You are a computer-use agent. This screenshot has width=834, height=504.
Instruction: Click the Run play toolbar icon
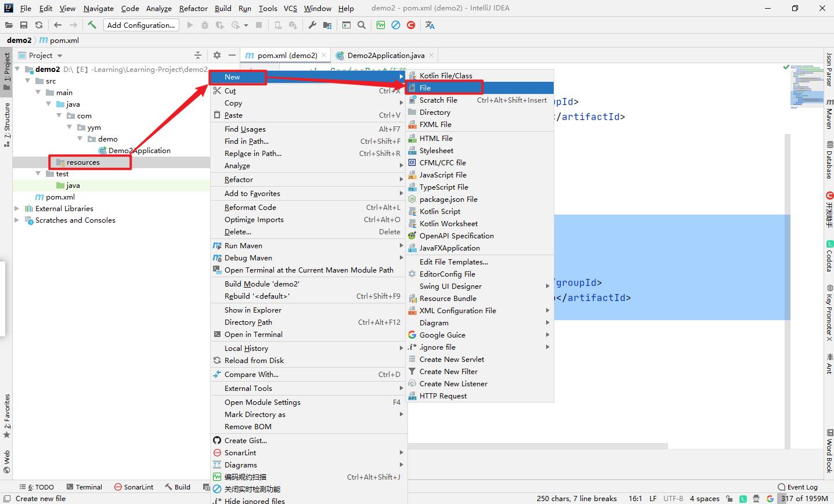[190, 25]
